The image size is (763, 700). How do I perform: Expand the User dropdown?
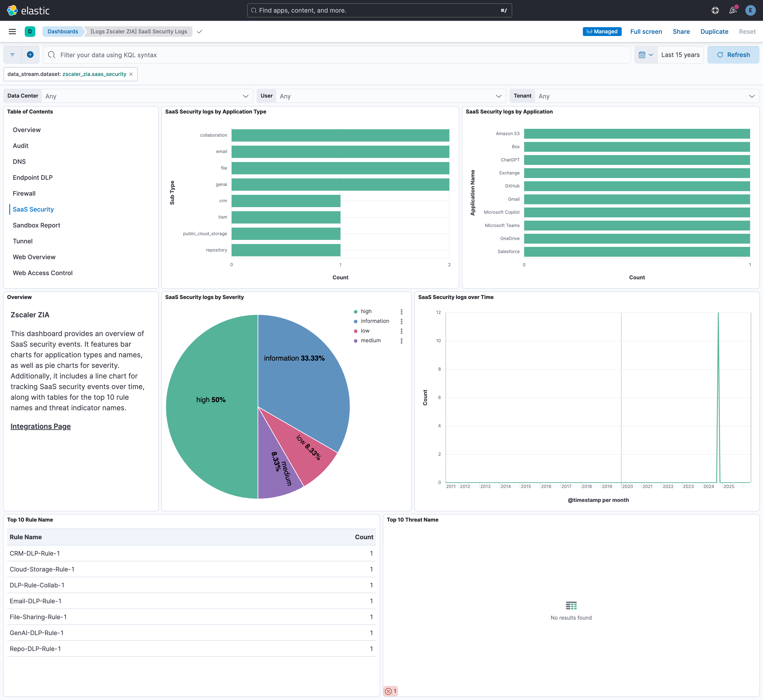tap(391, 96)
